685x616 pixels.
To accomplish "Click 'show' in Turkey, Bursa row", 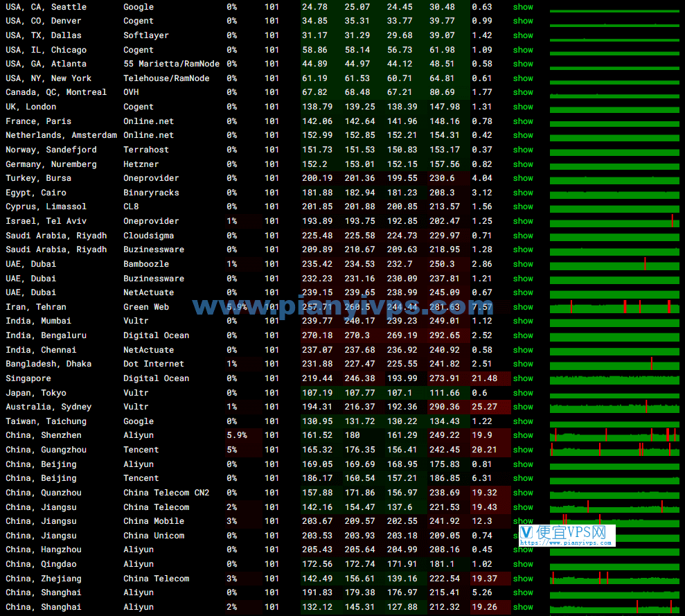I will [523, 178].
